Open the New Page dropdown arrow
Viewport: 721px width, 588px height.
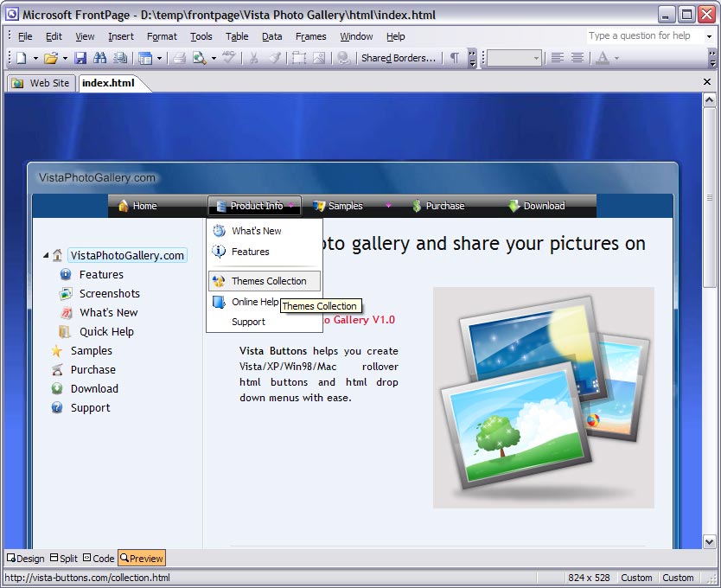coord(35,59)
